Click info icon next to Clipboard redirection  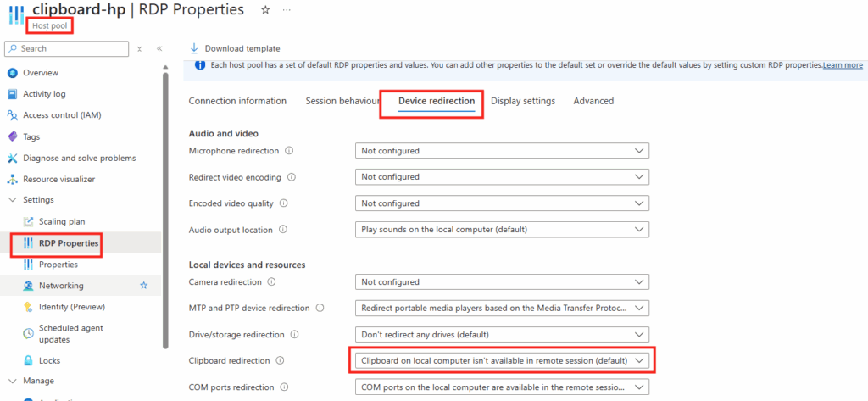pyautogui.click(x=280, y=360)
